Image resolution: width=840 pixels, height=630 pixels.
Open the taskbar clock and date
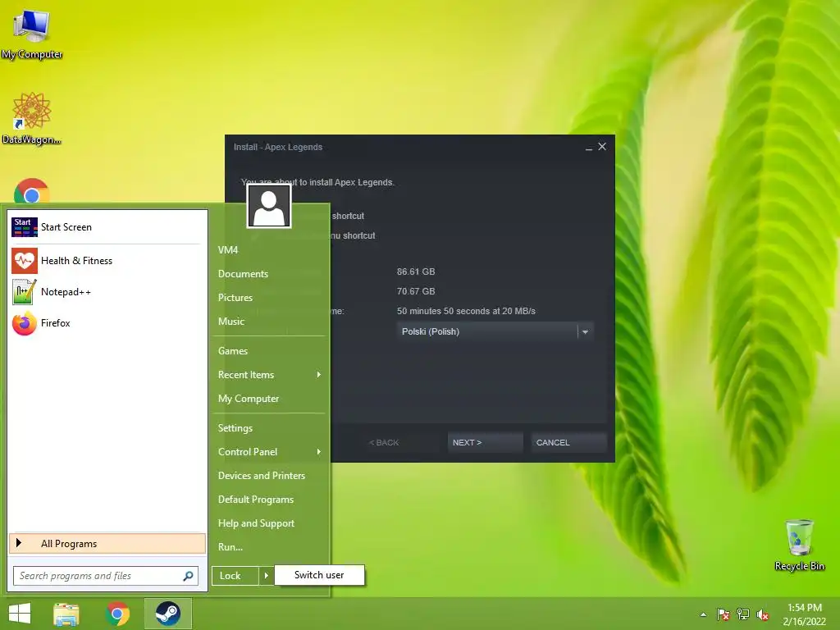[804, 614]
